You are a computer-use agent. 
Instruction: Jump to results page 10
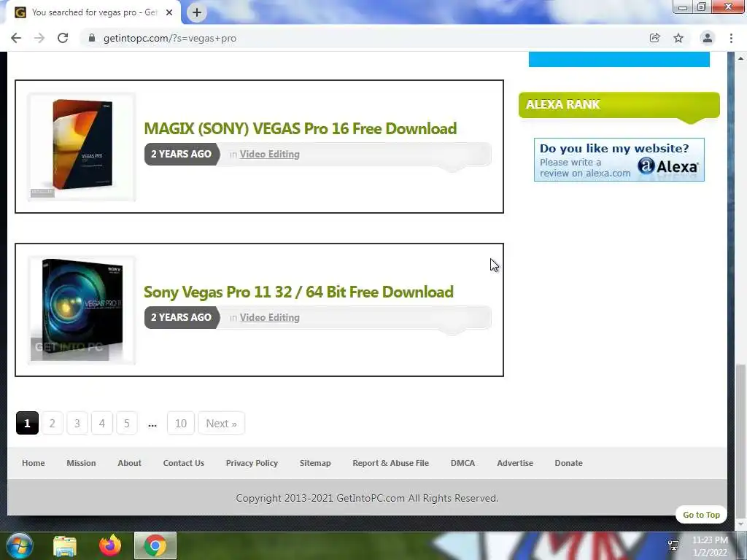coord(181,423)
